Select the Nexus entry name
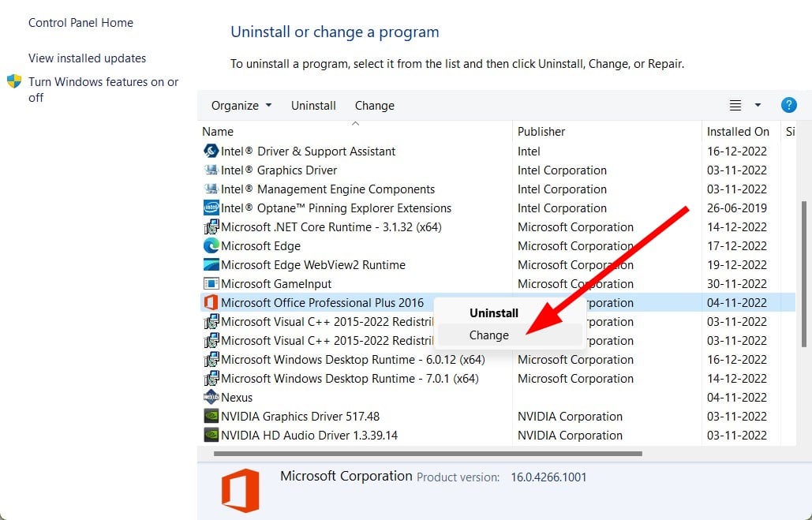812x520 pixels. click(x=237, y=397)
